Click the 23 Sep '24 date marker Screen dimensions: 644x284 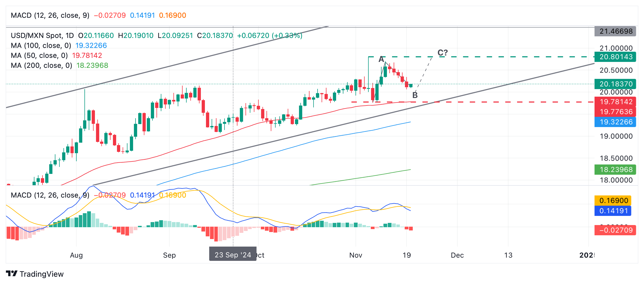(233, 255)
